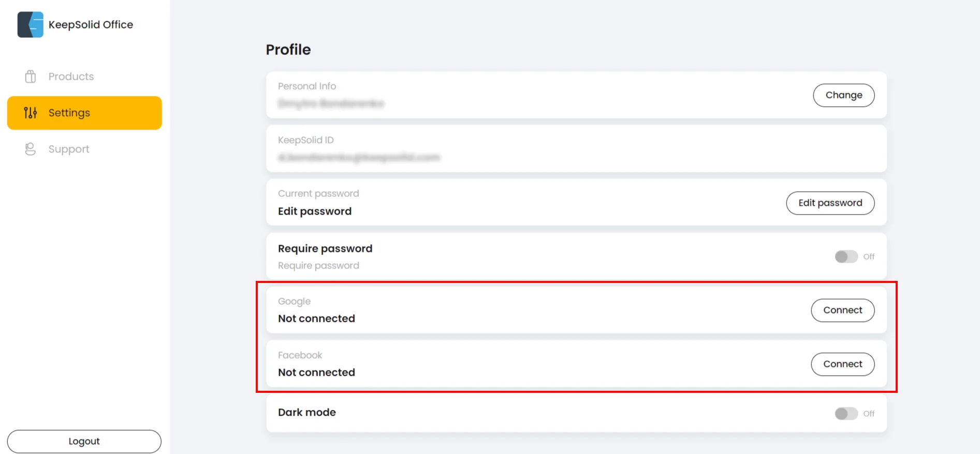Enable the Require password toggle
The image size is (980, 454).
846,257
